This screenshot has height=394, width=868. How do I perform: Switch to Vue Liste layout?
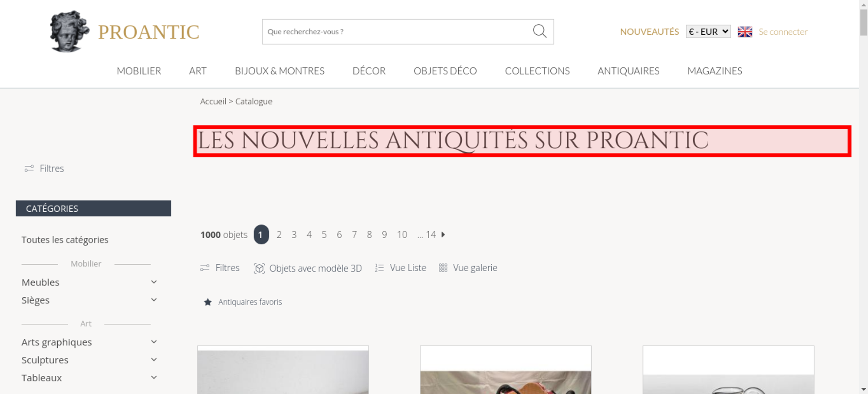(x=401, y=268)
